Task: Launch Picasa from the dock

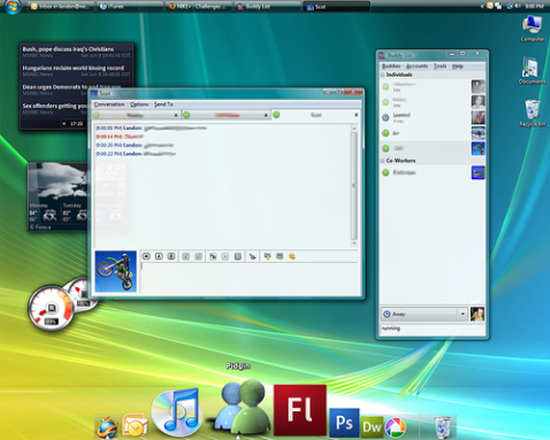Action: tap(395, 427)
